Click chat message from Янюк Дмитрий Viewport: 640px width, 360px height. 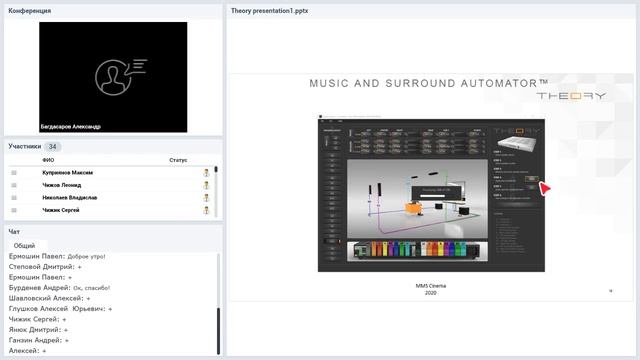[x=38, y=330]
